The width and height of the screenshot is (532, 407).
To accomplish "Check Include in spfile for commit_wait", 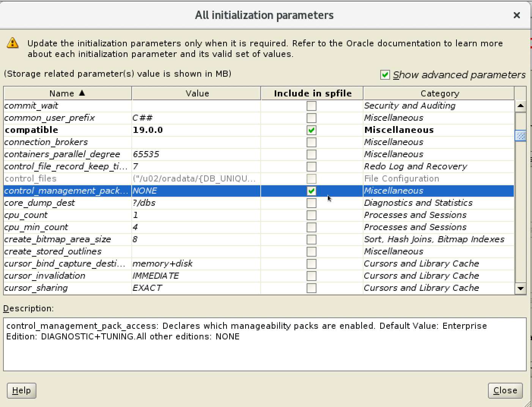I will (x=312, y=106).
